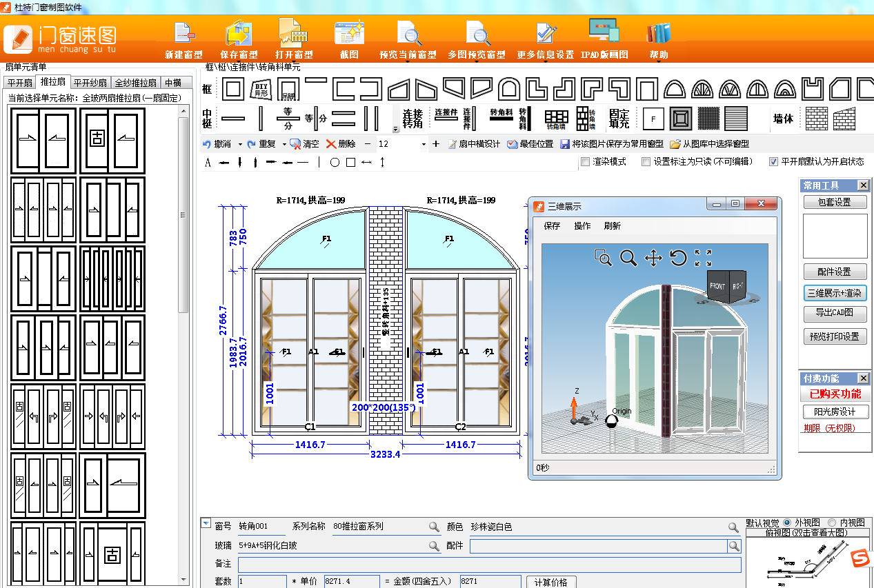Click the 阳光房设计 button
Viewport: 874px width, 588px height.
[835, 412]
